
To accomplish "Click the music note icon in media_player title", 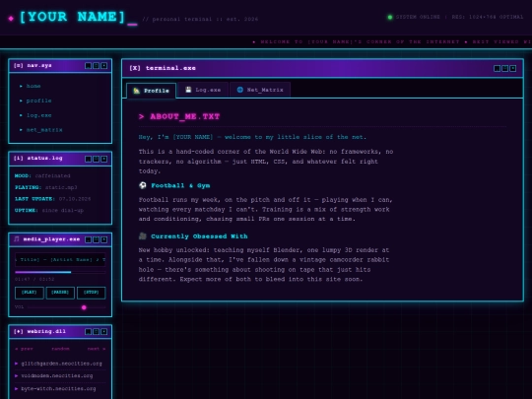I will [x=17, y=239].
